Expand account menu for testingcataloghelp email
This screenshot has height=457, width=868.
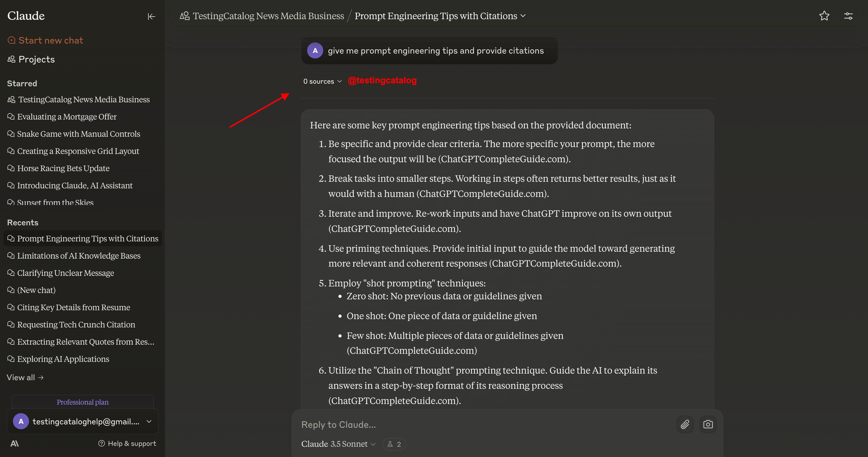[149, 421]
